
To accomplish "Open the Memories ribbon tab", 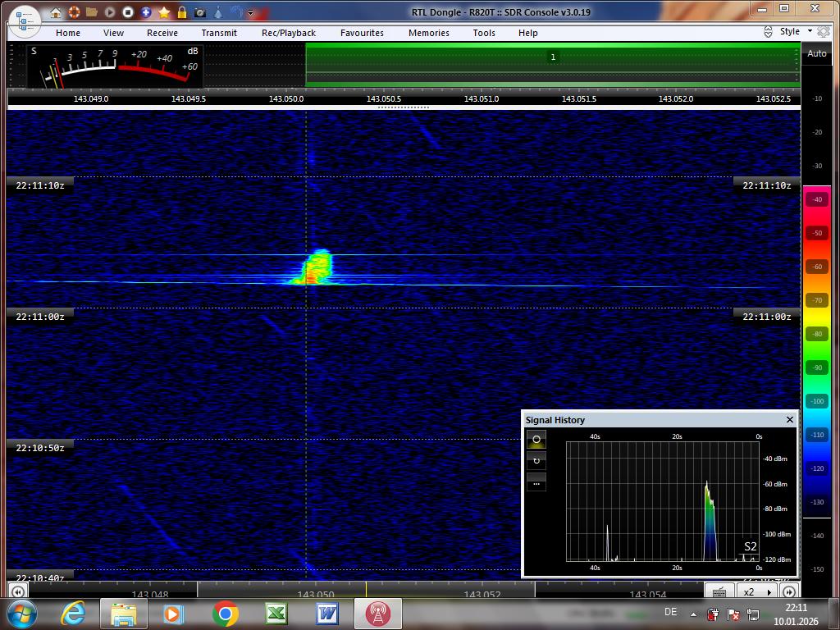I will (429, 33).
